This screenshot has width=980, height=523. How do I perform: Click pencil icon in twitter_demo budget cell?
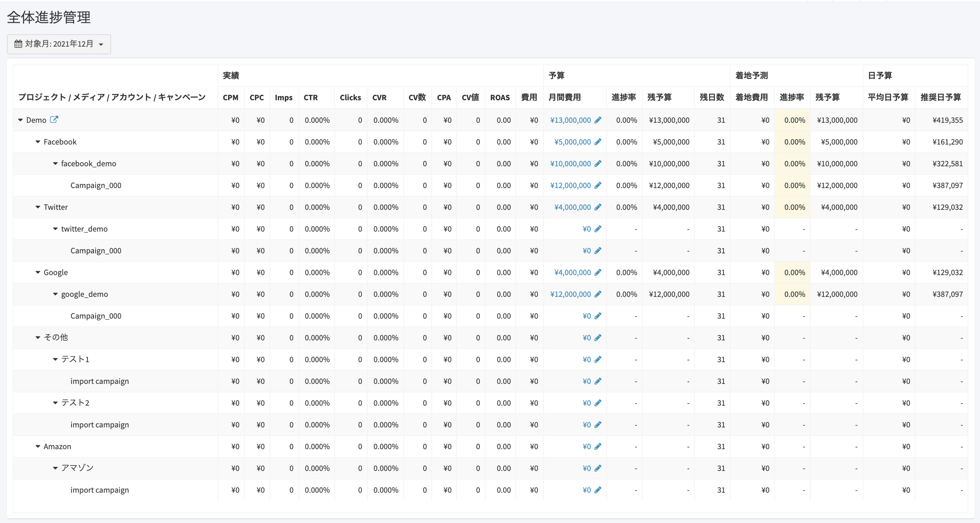598,229
